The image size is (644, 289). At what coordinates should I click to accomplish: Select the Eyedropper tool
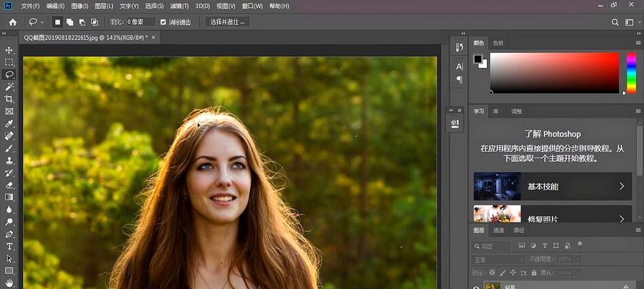click(x=9, y=124)
